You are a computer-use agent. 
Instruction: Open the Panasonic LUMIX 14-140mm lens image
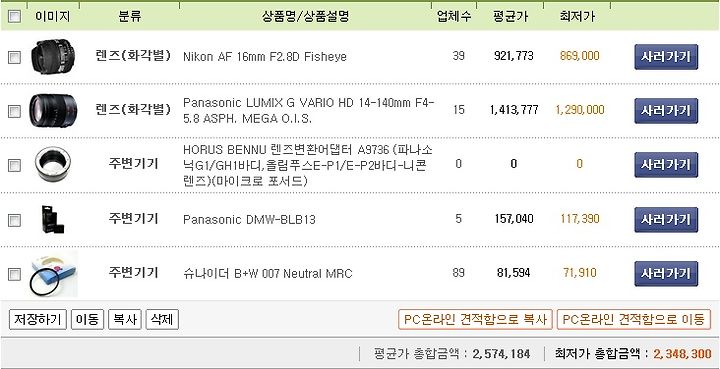tap(53, 111)
